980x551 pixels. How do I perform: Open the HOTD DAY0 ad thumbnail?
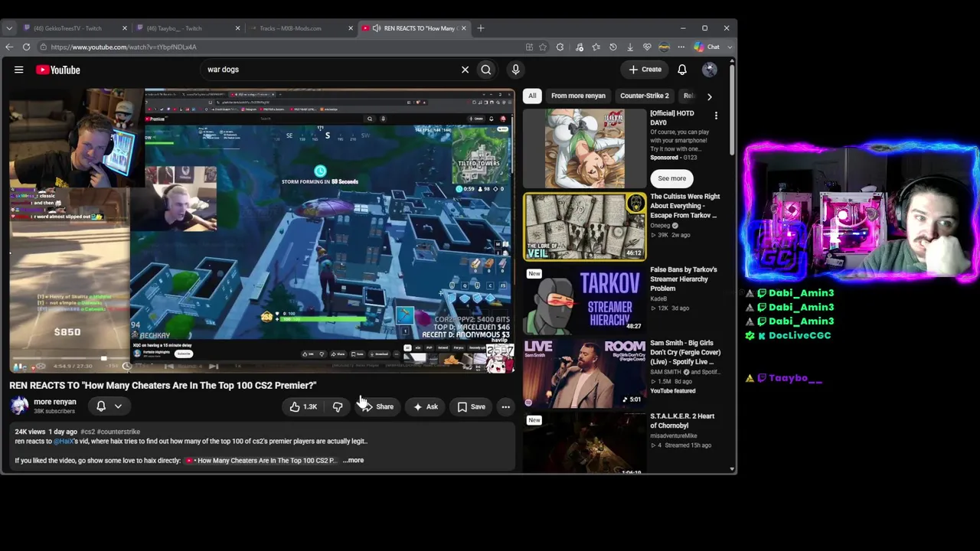point(585,148)
